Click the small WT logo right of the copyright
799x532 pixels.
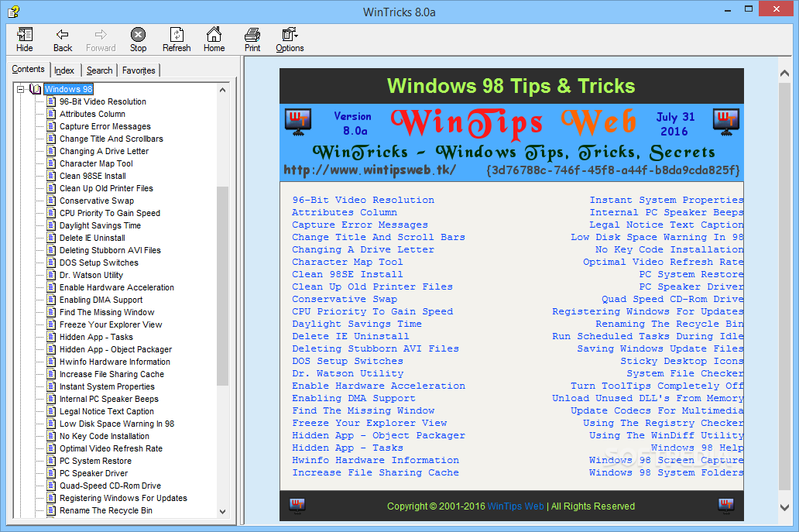point(726,505)
